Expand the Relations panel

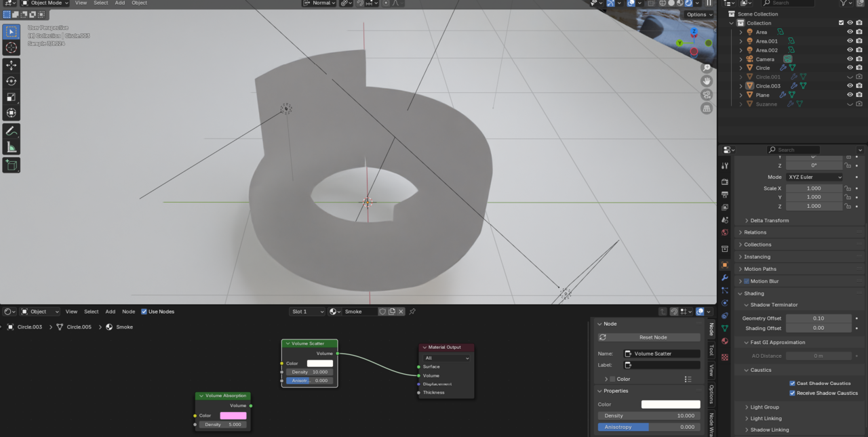click(x=755, y=232)
